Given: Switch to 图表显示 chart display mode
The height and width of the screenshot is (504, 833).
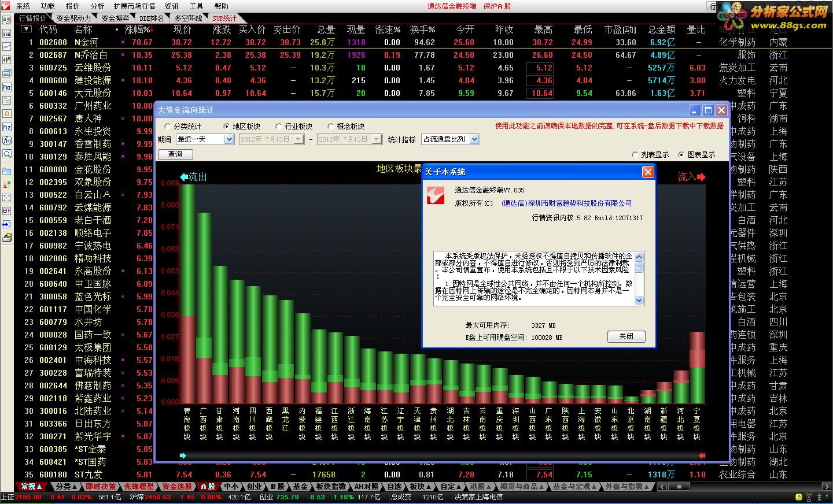Looking at the screenshot, I should click(x=681, y=155).
